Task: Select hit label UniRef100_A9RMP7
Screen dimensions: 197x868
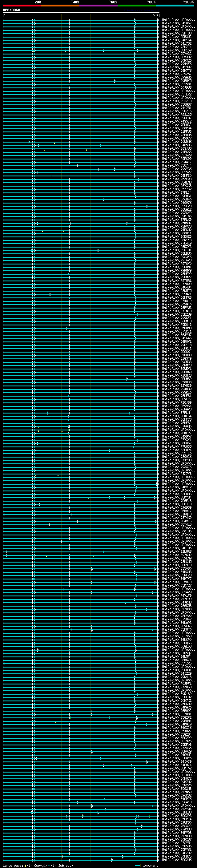Action: pyautogui.click(x=177, y=277)
